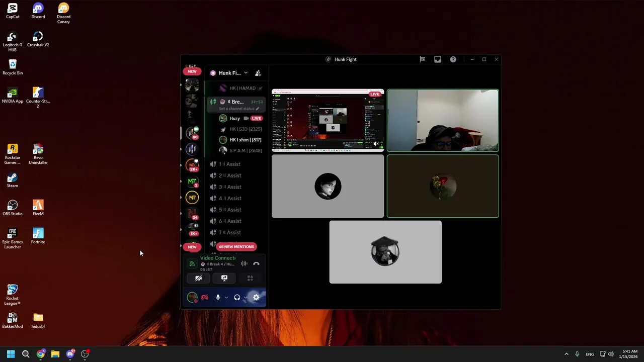Open Discord User Settings gear
The width and height of the screenshot is (644, 362).
pos(256,298)
